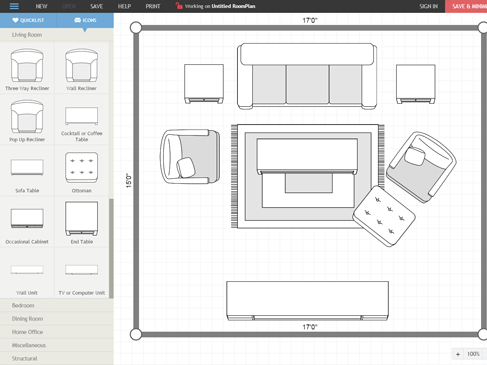This screenshot has height=365, width=487.
Task: Select the left armchair in the plan
Action: tap(190, 157)
